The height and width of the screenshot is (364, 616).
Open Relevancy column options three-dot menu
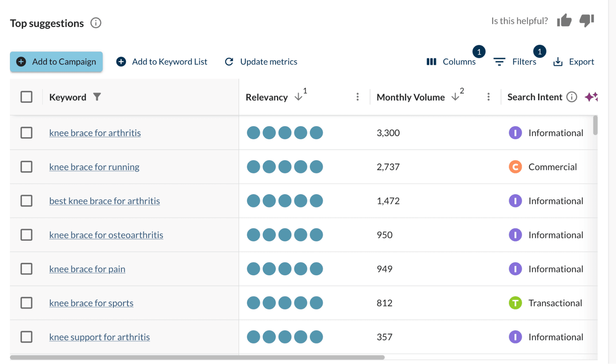pos(357,97)
